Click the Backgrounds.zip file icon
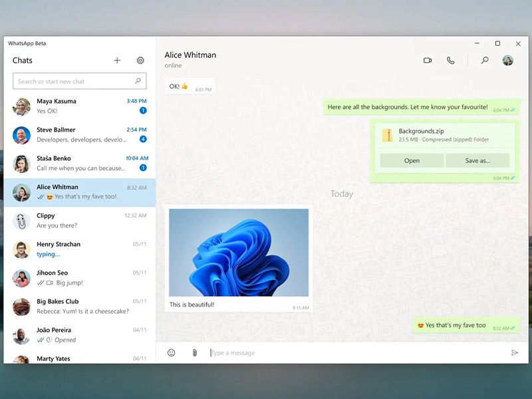Image resolution: width=532 pixels, height=399 pixels. pyautogui.click(x=387, y=136)
